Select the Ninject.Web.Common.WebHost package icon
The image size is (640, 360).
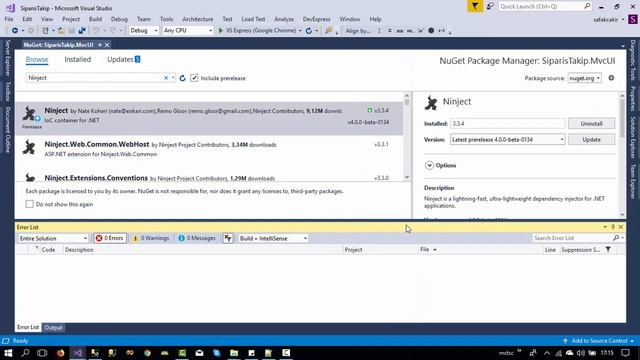click(29, 147)
